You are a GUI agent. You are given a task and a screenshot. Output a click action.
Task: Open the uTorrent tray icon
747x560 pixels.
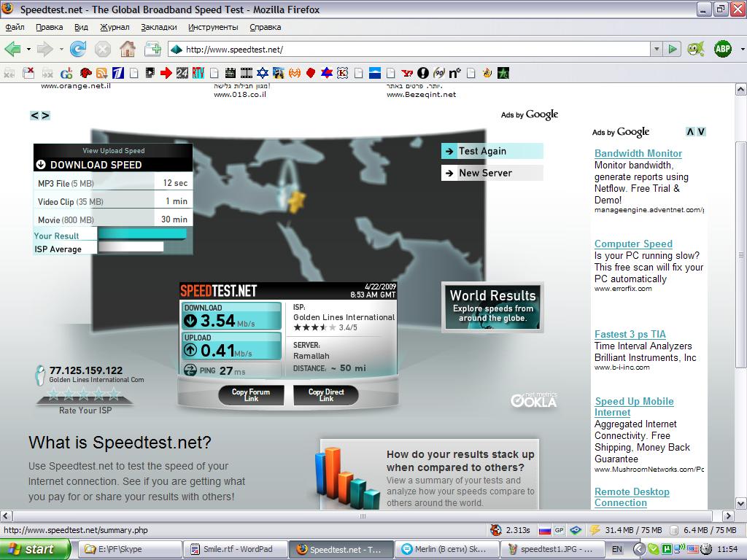click(667, 550)
